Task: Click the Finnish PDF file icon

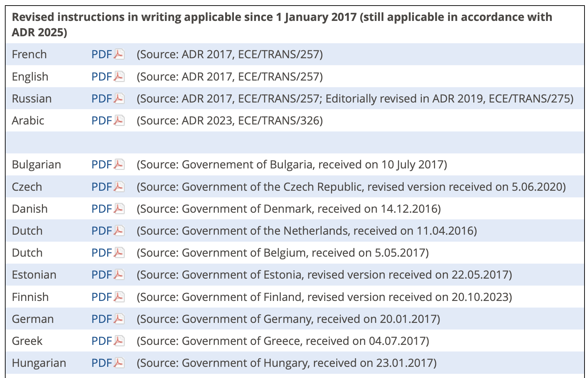Action: 119,297
